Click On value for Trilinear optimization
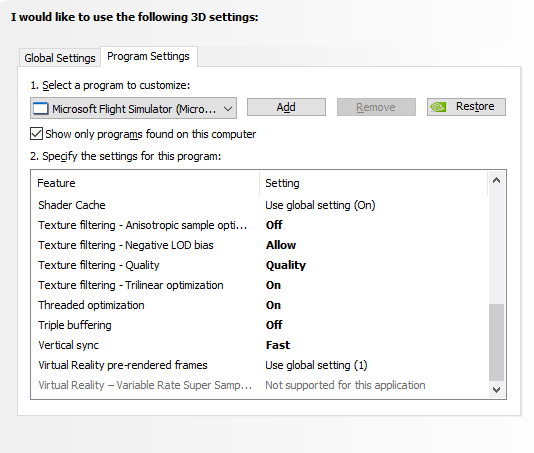The height and width of the screenshot is (453, 534). [273, 285]
